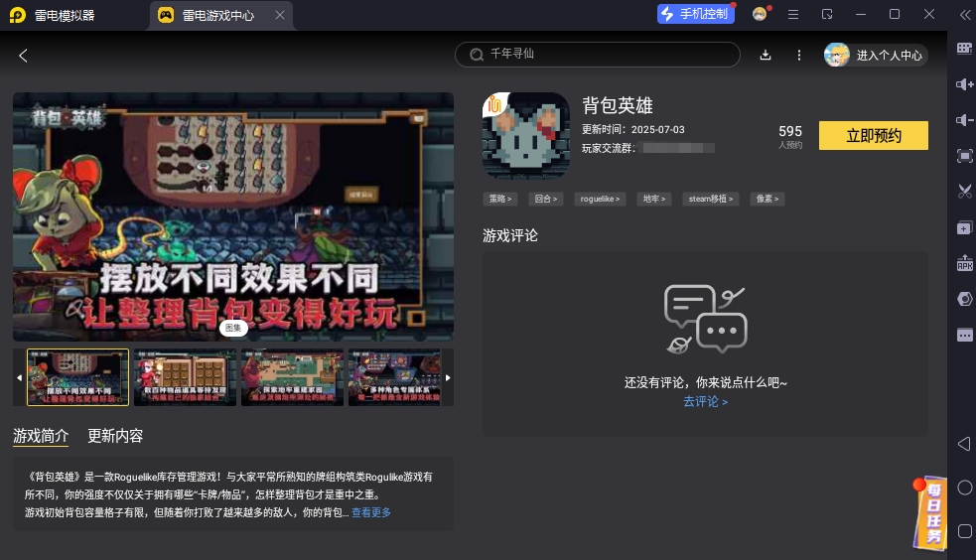Click the search field showing 千年寻仙
976x560 pixels.
(x=597, y=55)
